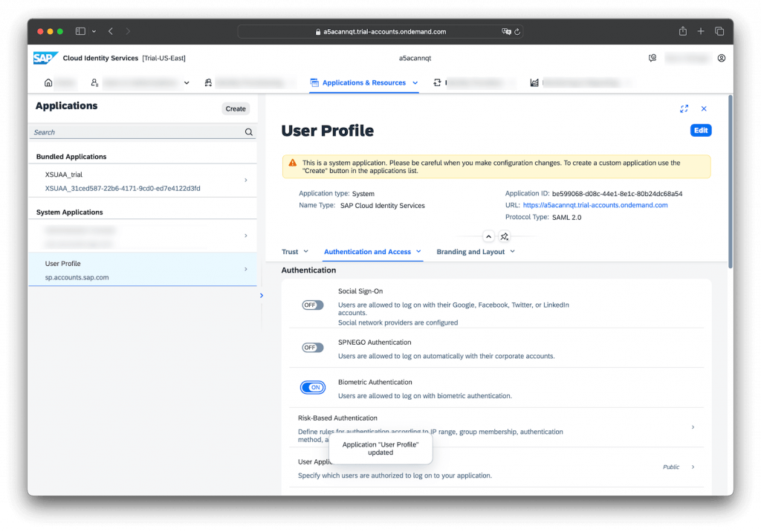Open Authentication and Access dropdown arrow
This screenshot has width=761, height=532.
(x=418, y=251)
